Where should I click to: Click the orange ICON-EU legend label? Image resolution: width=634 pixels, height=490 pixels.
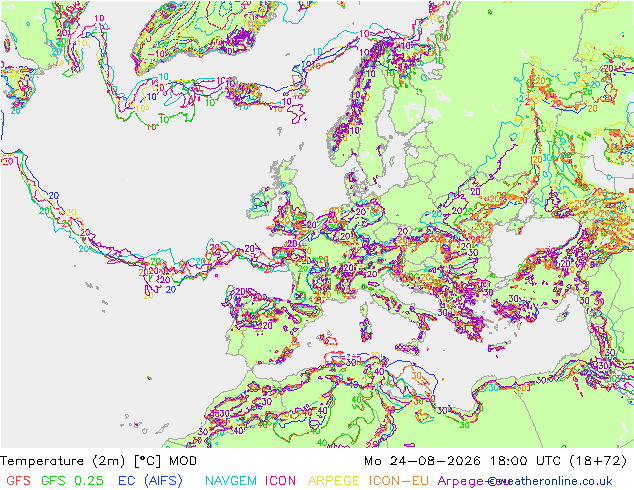click(398, 481)
